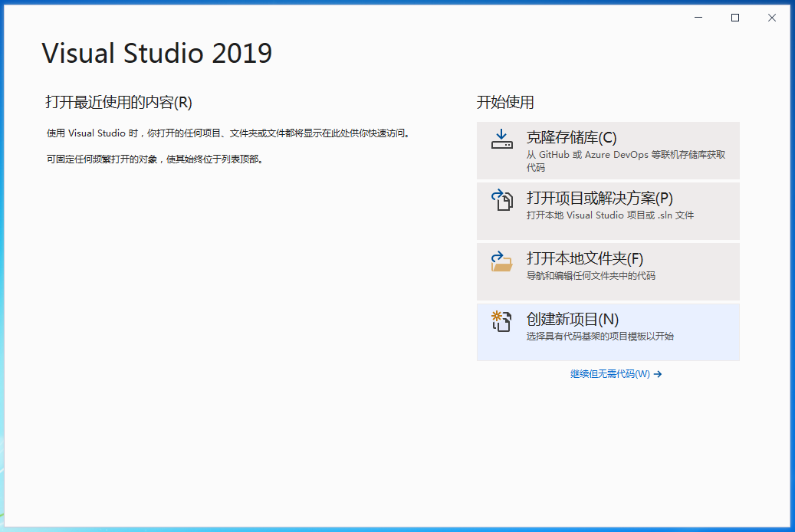Click description 选择具有代码基架的项目模板以开始
This screenshot has width=795, height=532.
click(600, 337)
